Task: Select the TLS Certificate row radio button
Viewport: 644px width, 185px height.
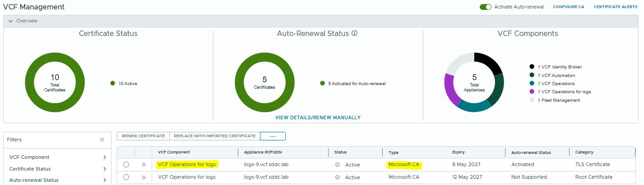Action: click(126, 165)
